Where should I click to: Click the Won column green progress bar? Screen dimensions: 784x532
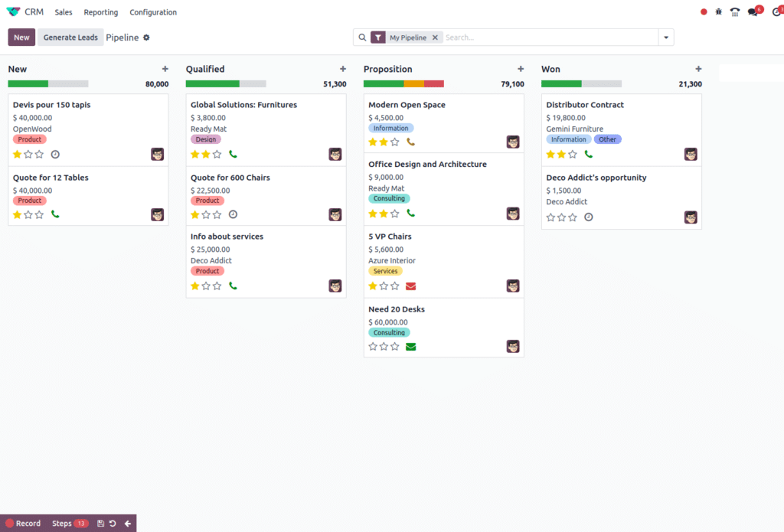(x=561, y=84)
